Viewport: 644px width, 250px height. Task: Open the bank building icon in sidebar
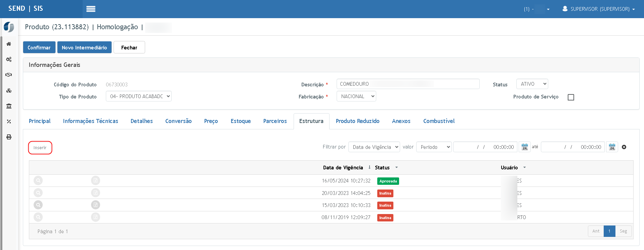pos(9,106)
